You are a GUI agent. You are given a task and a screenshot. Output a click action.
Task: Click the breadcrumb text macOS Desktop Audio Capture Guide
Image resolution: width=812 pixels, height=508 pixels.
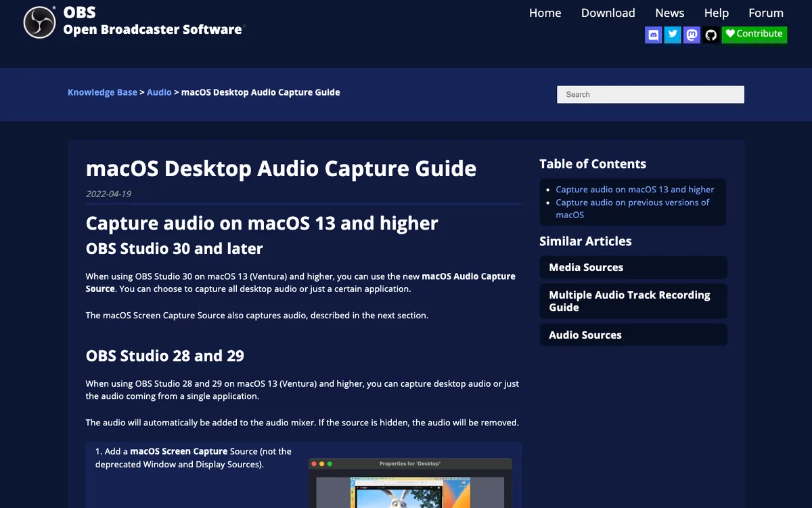(261, 92)
